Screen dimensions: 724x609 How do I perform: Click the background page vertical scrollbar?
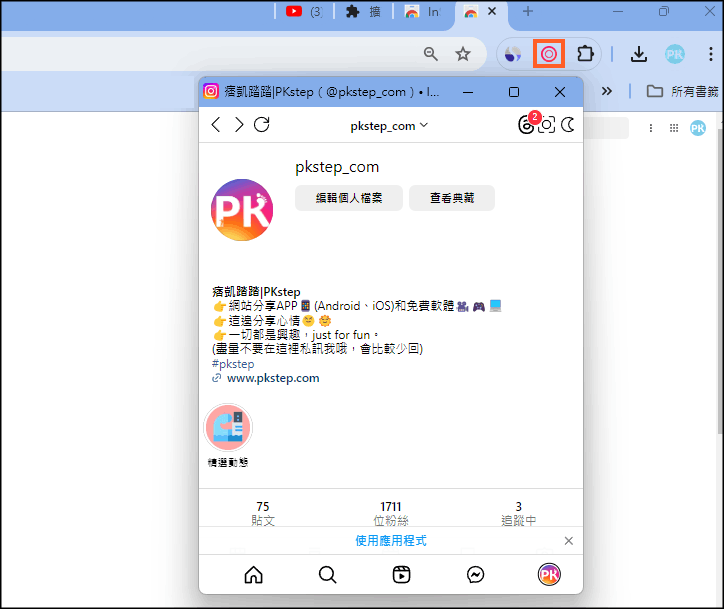click(x=720, y=281)
